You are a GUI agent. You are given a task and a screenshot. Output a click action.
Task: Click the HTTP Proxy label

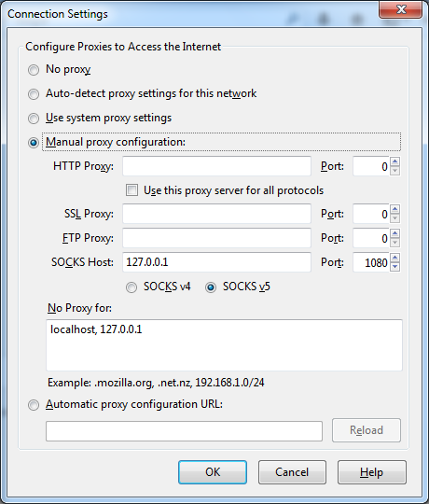click(83, 166)
